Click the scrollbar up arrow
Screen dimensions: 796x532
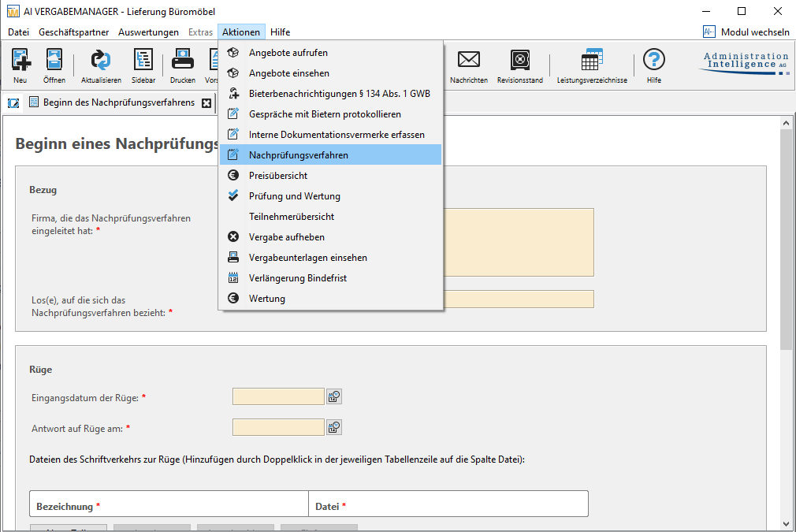786,123
